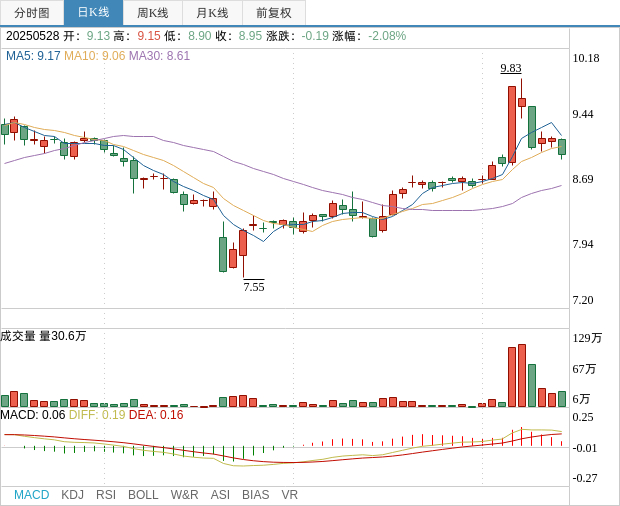Click the 9.83 high price marker
The image size is (620, 506).
[x=511, y=69]
